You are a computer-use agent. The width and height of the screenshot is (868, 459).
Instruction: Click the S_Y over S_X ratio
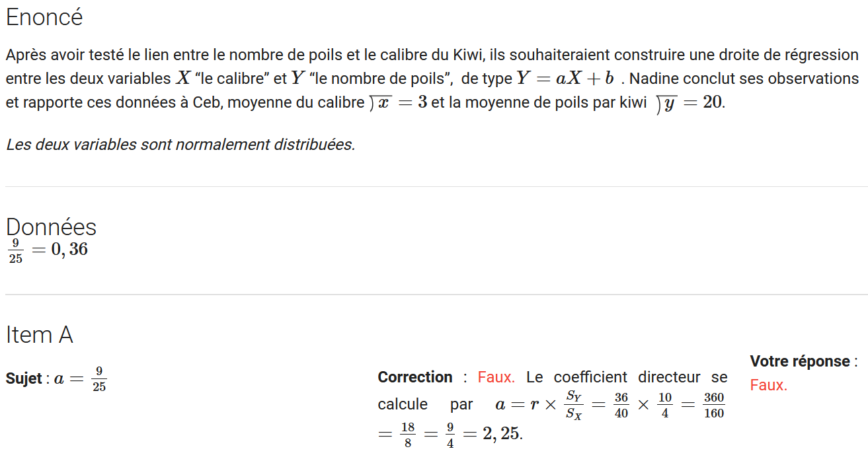574,406
